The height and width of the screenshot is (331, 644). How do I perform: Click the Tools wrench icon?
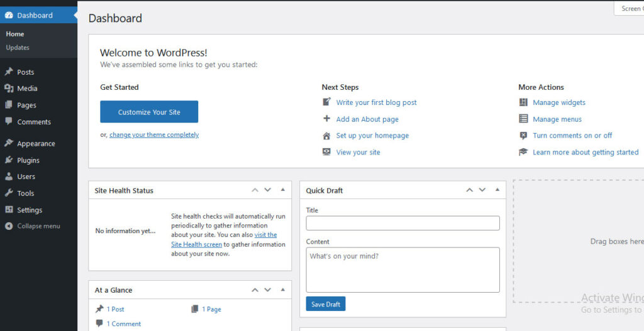[x=9, y=193]
